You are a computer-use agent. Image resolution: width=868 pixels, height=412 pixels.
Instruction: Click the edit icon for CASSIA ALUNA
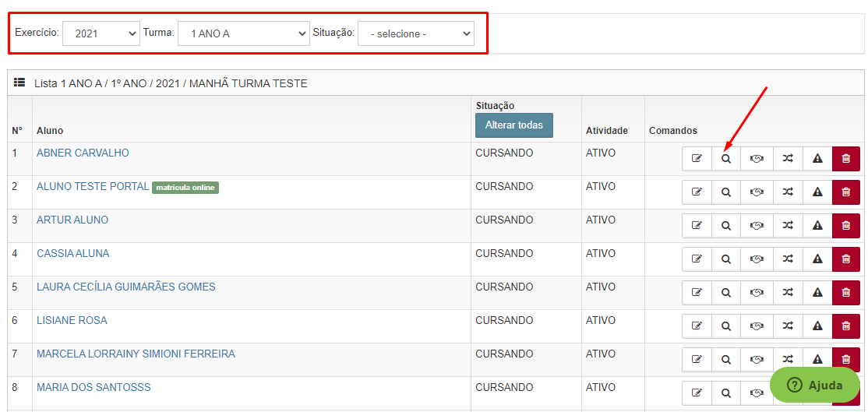tap(697, 259)
